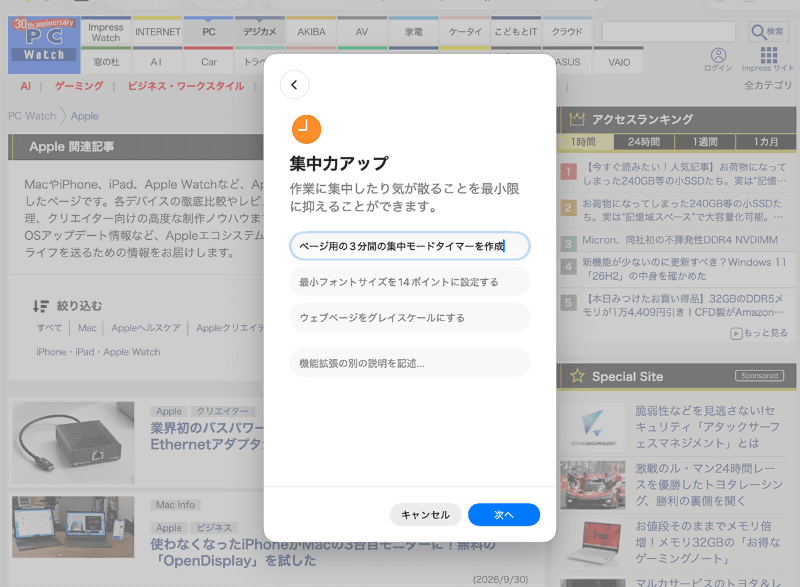Open the ル・マン24時間 Toyota racing link
The image size is (800, 587).
tap(709, 484)
